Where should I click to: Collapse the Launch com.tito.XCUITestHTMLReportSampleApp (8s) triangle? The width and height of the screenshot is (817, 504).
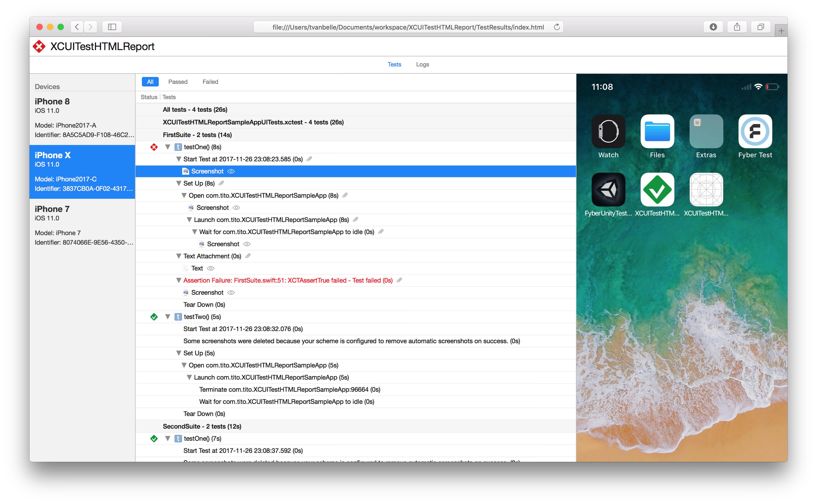point(189,220)
